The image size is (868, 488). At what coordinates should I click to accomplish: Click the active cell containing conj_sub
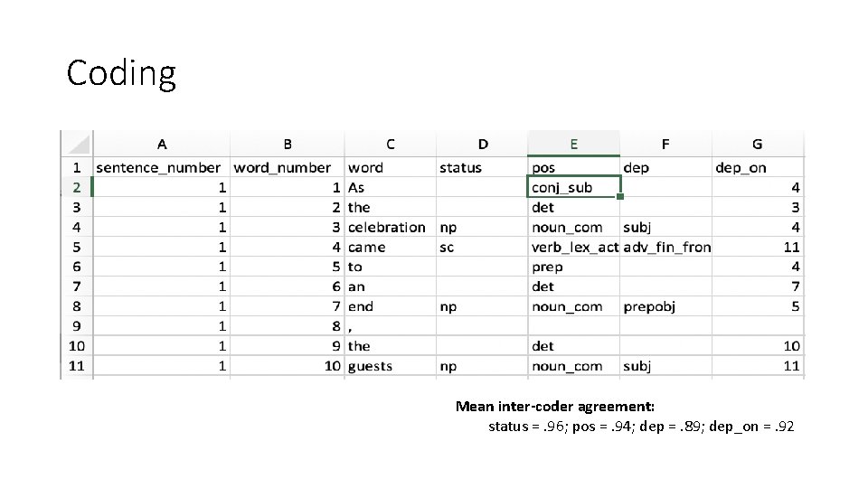pyautogui.click(x=573, y=187)
